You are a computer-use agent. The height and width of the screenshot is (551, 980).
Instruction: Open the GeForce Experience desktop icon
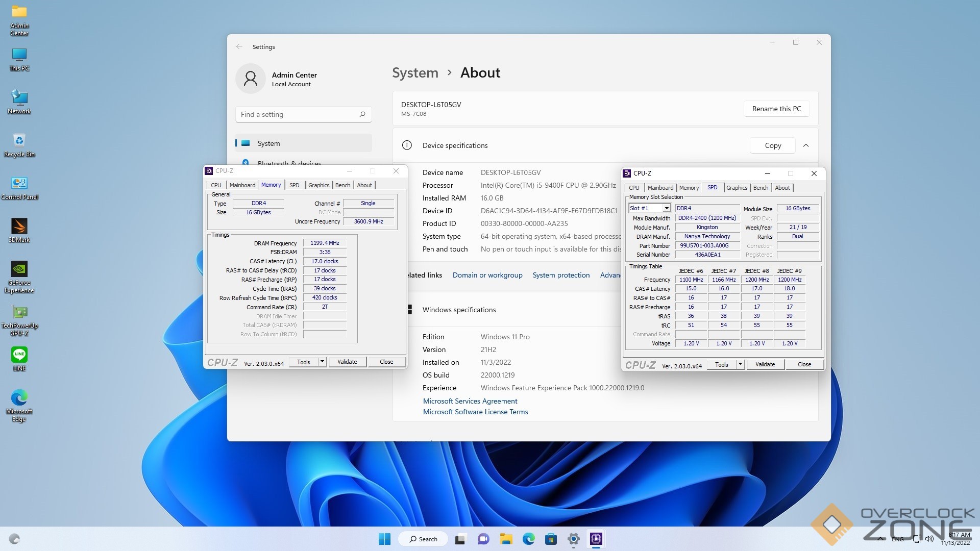19,270
